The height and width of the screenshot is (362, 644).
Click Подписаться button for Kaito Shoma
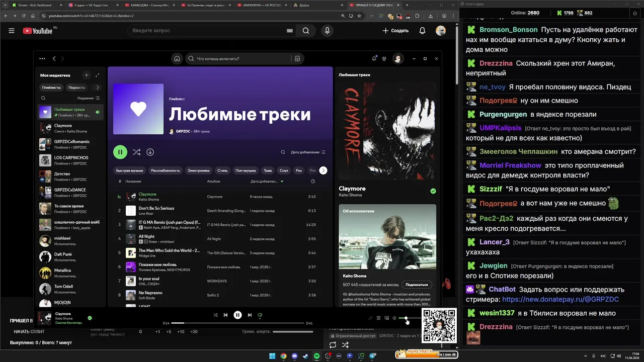click(417, 285)
